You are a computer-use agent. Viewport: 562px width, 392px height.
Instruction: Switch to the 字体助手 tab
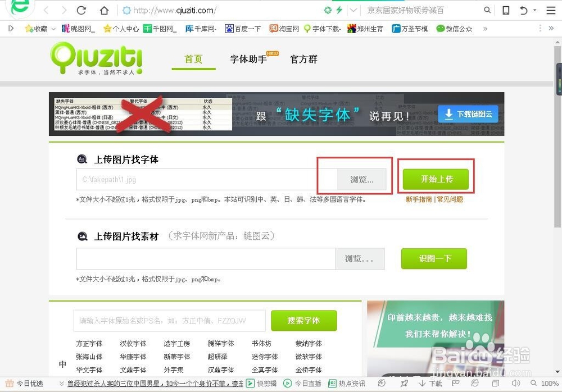tap(248, 58)
